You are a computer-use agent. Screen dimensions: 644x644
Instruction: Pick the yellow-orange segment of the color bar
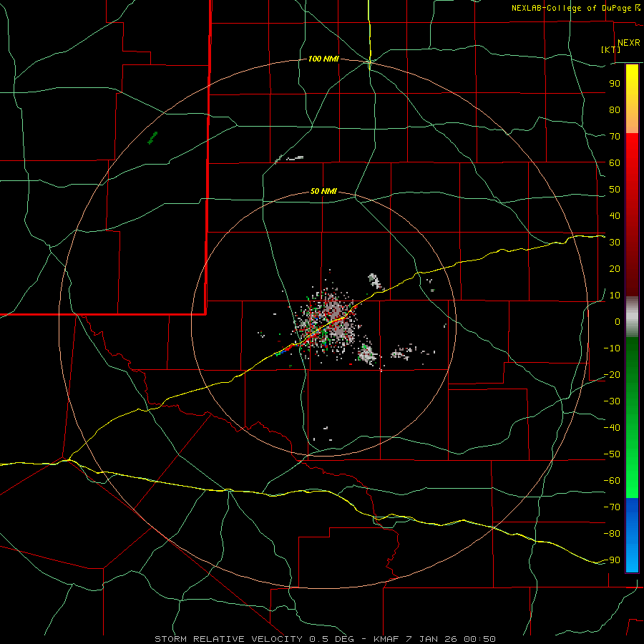coord(632,99)
